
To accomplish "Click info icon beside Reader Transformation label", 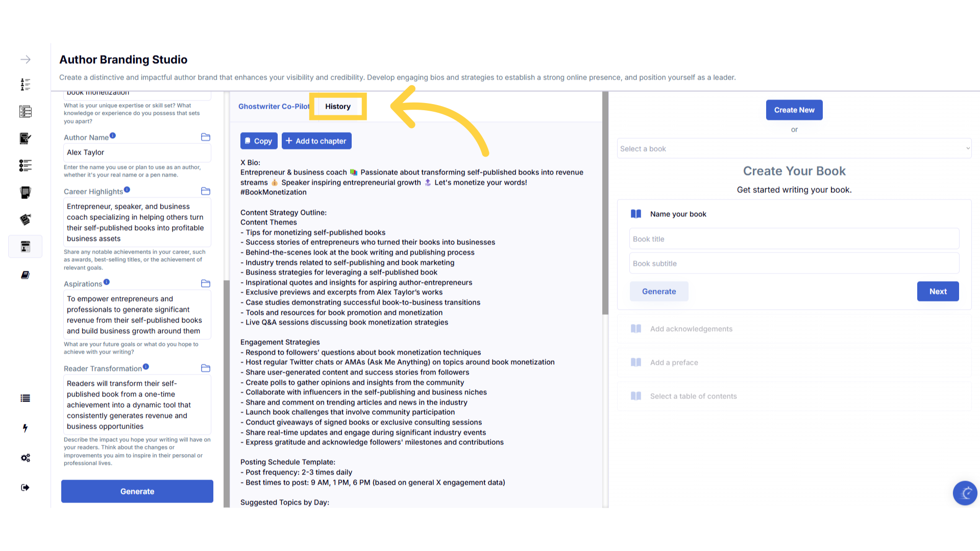I will point(146,367).
